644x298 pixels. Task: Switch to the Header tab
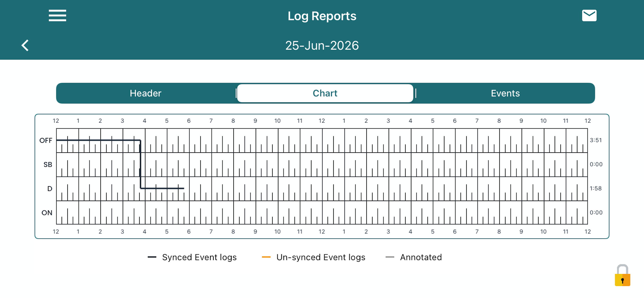(146, 93)
